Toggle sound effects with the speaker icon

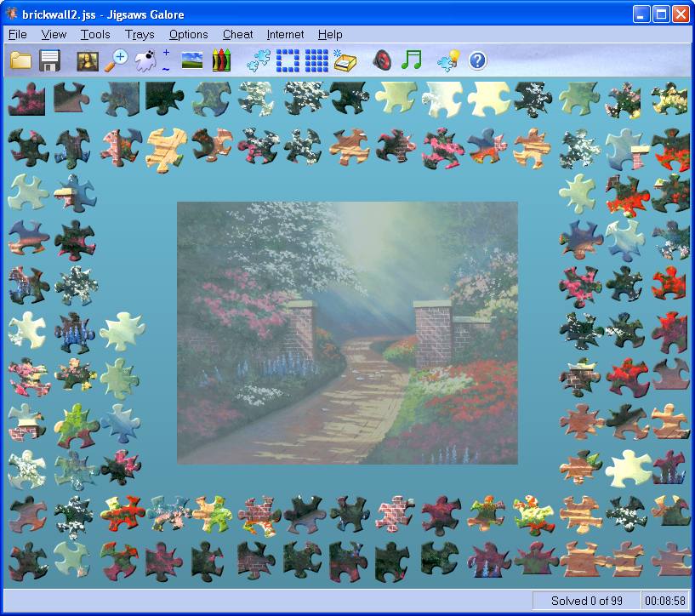(383, 60)
